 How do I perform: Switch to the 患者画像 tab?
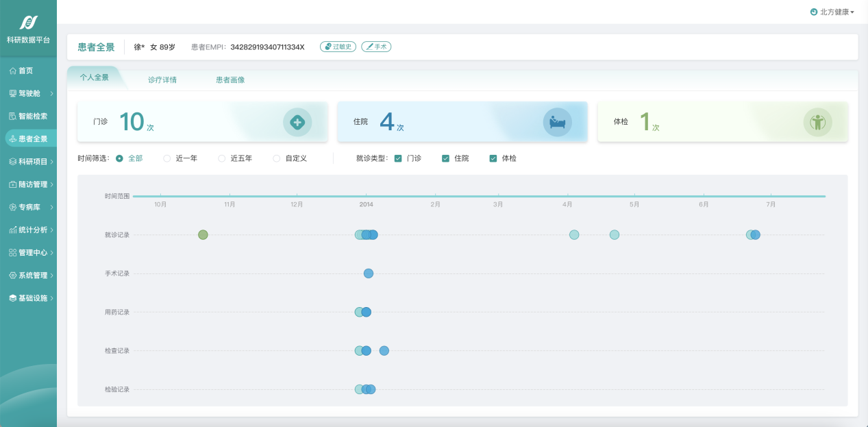click(230, 80)
